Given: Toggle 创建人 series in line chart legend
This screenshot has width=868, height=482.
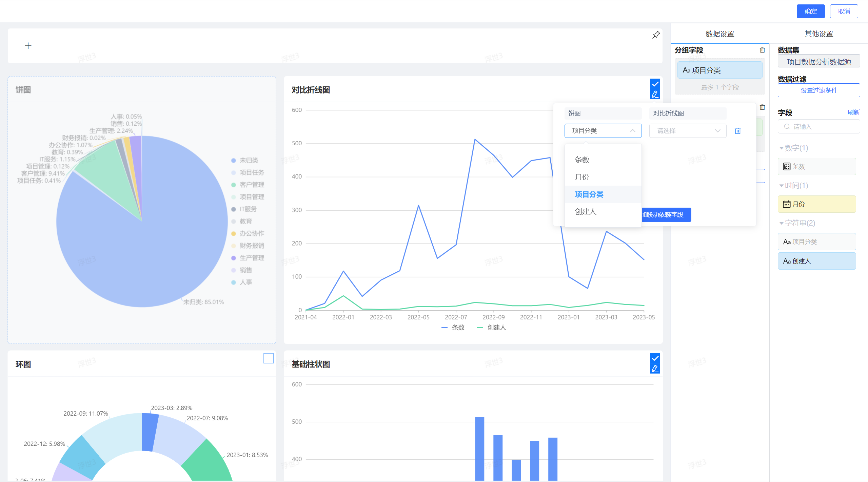Looking at the screenshot, I should coord(491,328).
